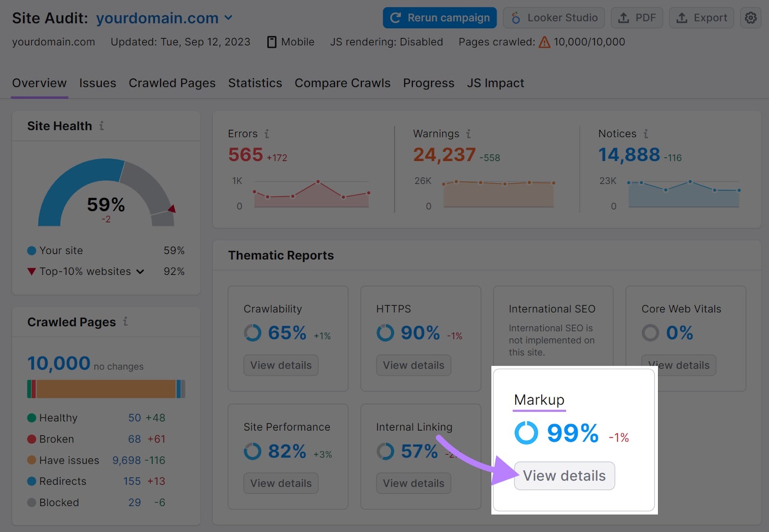Click the Notices trend chart
Image resolution: width=769 pixels, height=532 pixels.
tap(684, 194)
